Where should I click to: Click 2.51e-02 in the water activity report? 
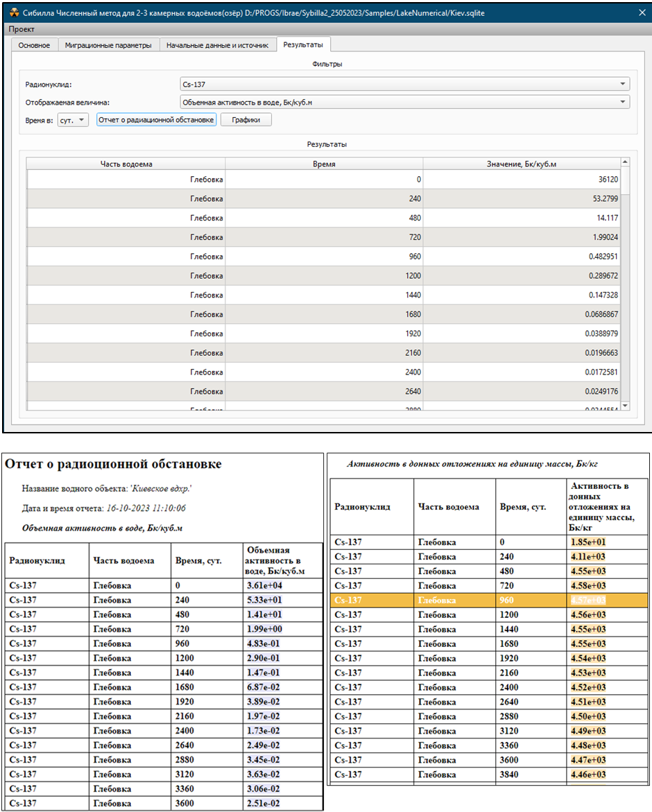pos(263,803)
